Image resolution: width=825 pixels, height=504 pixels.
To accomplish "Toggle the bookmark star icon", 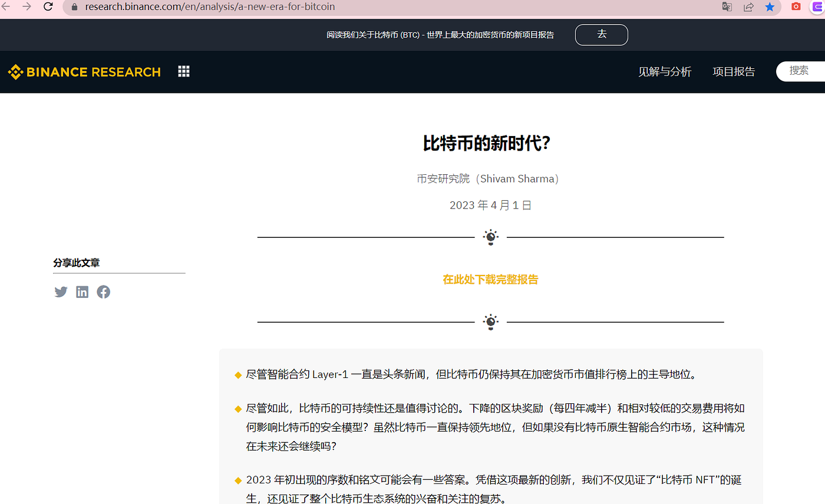I will (770, 7).
